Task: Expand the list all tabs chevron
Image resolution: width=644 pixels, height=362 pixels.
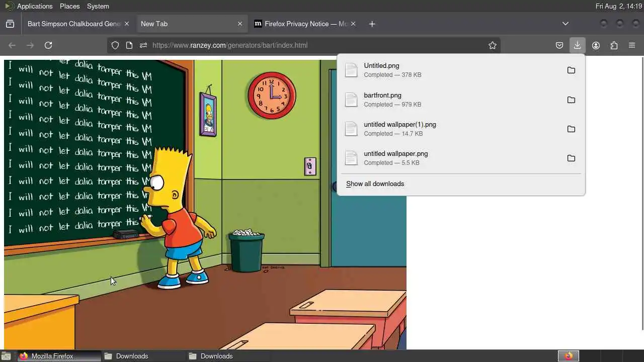Action: [566, 24]
